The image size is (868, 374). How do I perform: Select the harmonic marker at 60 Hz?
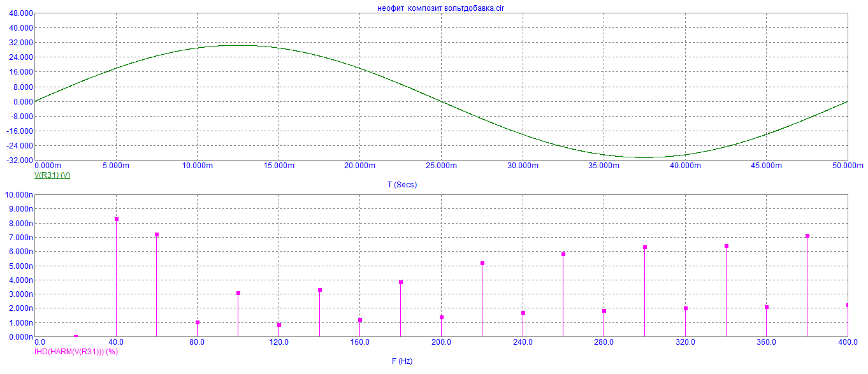pyautogui.click(x=157, y=234)
